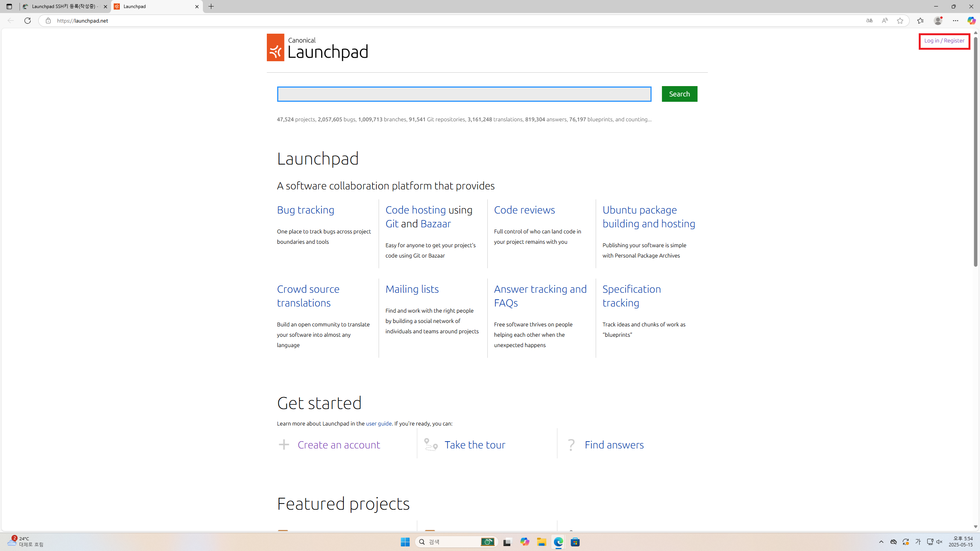Show hidden system tray icons
The height and width of the screenshot is (551, 980).
[x=881, y=542]
